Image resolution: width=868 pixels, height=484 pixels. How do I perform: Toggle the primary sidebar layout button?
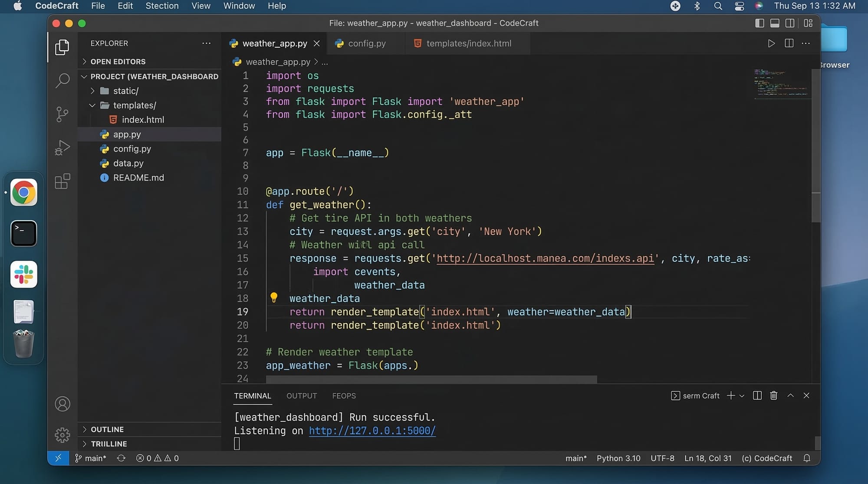tap(759, 23)
